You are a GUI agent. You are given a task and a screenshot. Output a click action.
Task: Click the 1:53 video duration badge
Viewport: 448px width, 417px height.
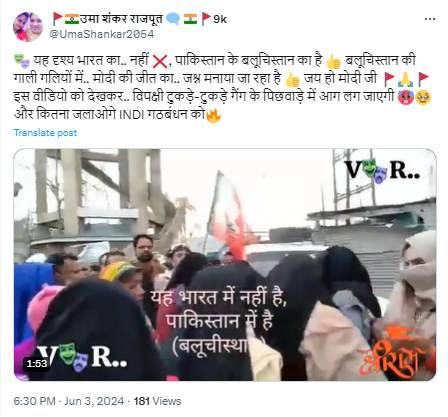(37, 363)
